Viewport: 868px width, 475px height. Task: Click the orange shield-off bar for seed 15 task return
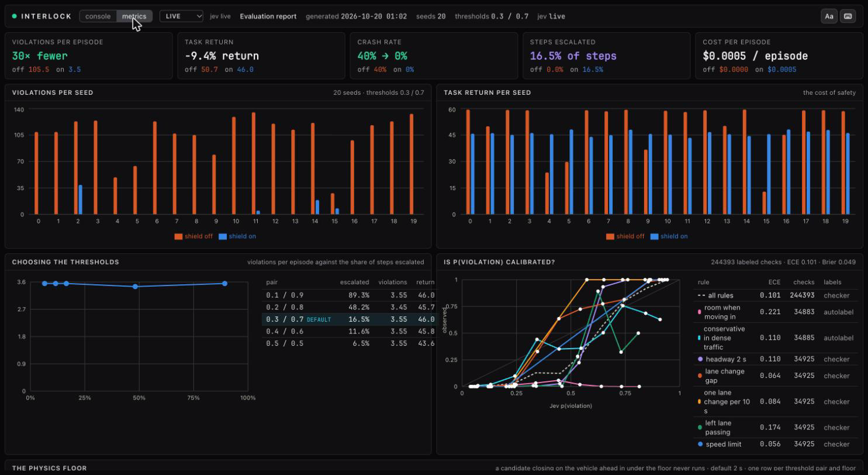(765, 203)
